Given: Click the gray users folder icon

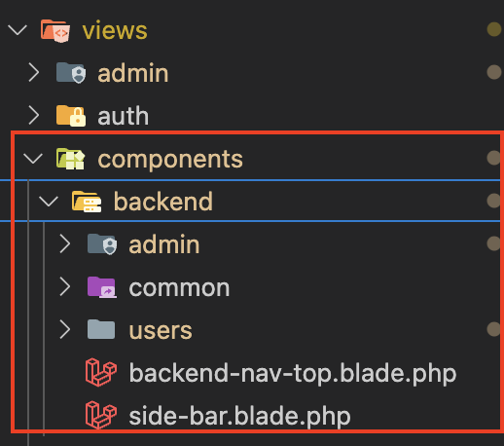Looking at the screenshot, I should tap(101, 329).
